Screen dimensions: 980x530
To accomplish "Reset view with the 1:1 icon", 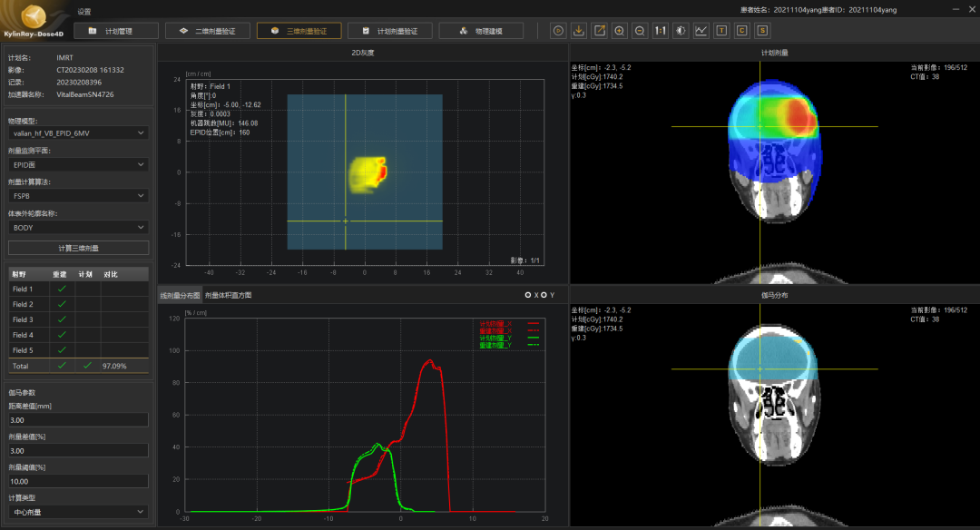I will [661, 31].
